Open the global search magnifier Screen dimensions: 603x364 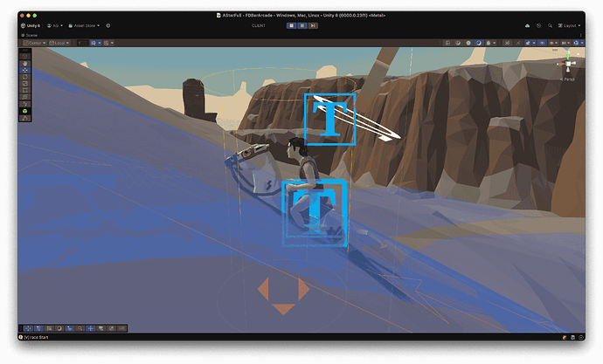(550, 25)
